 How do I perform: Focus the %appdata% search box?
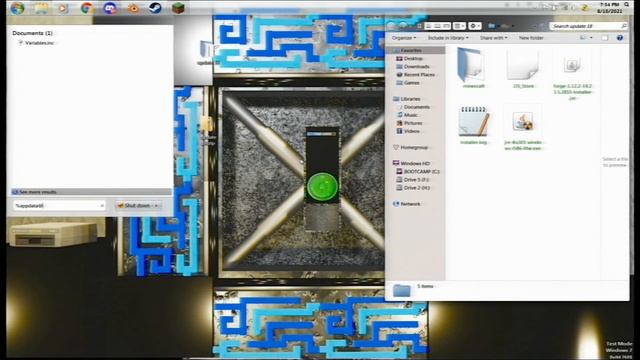pyautogui.click(x=59, y=206)
